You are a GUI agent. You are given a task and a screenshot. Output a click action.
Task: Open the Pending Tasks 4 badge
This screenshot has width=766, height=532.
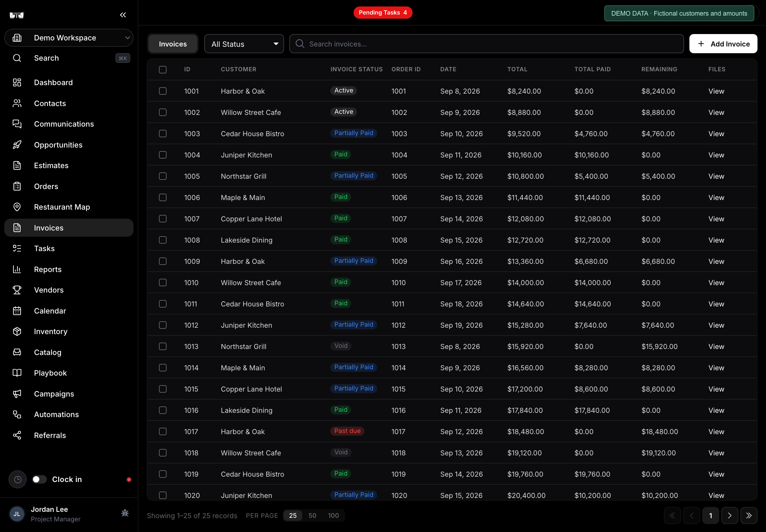383,13
